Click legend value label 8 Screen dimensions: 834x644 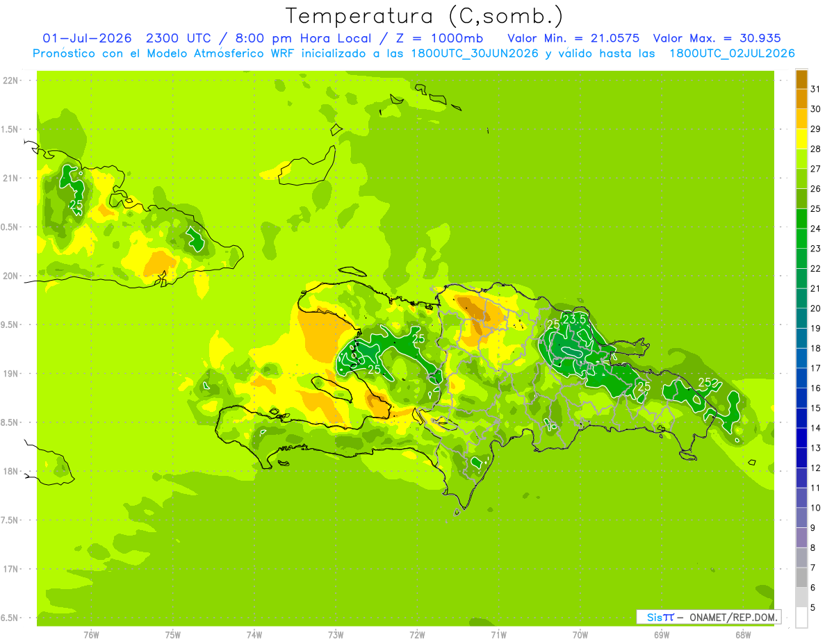click(812, 547)
